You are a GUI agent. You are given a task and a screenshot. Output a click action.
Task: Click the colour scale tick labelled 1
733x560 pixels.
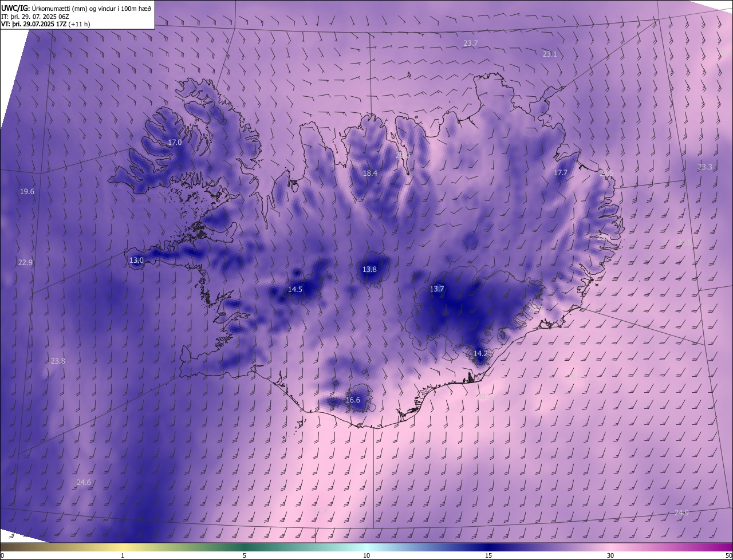click(x=123, y=555)
